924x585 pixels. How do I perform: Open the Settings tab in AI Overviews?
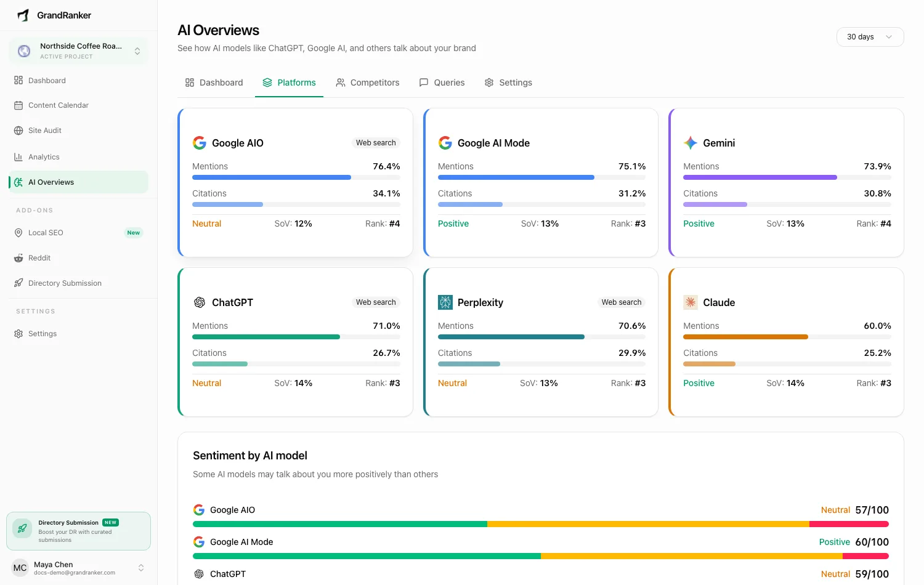[x=508, y=83]
